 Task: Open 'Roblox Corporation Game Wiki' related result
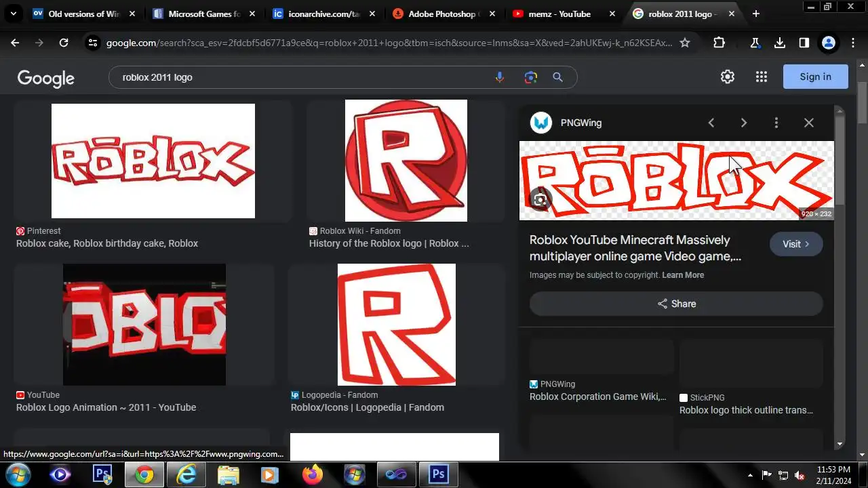598,396
